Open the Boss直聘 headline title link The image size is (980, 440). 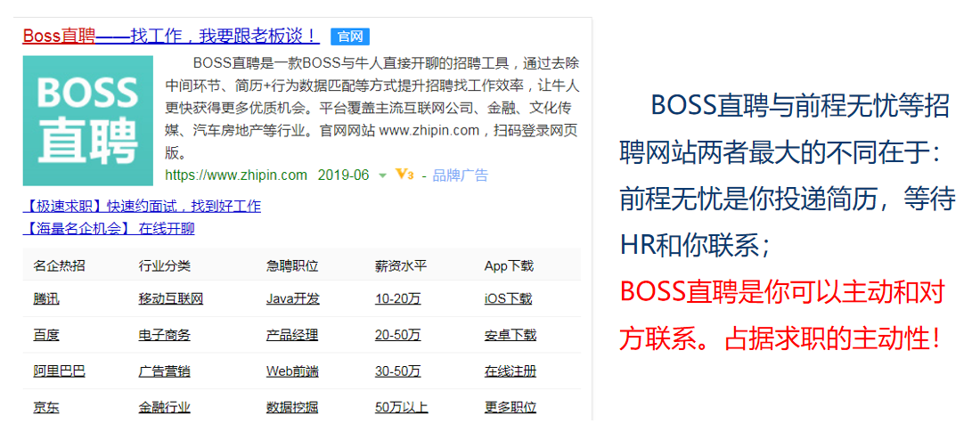point(170,36)
